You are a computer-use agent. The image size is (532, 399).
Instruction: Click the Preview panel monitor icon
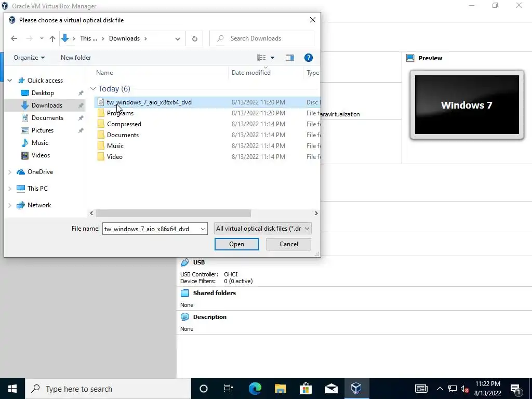410,58
